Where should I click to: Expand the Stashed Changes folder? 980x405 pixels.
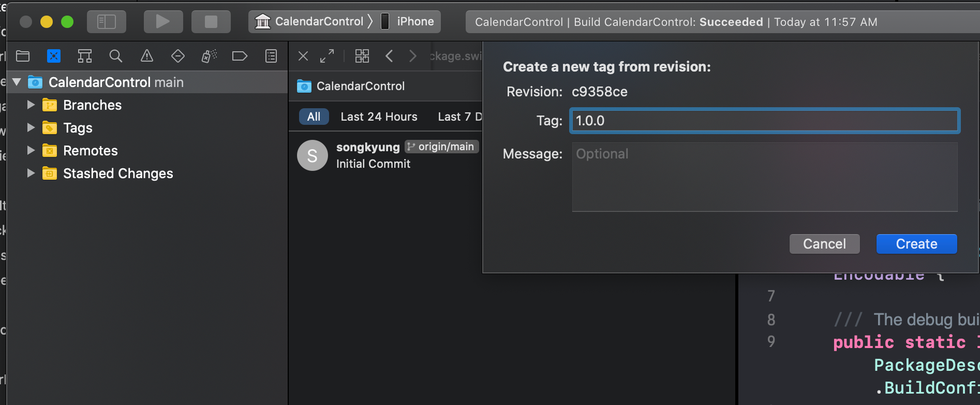tap(31, 173)
